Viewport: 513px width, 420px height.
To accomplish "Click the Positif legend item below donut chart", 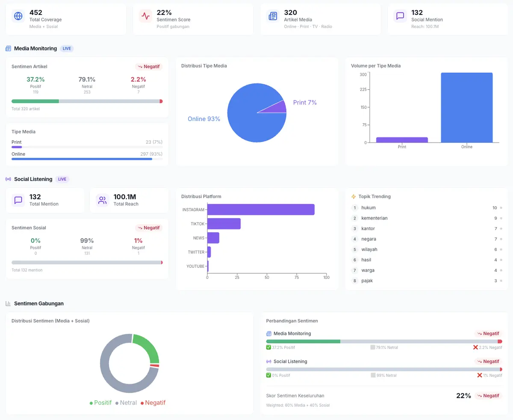I will tap(100, 403).
